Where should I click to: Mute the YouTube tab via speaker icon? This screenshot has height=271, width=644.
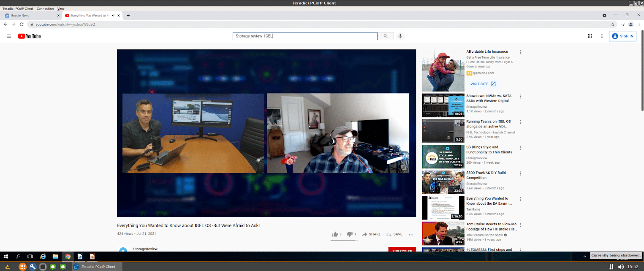point(113,15)
